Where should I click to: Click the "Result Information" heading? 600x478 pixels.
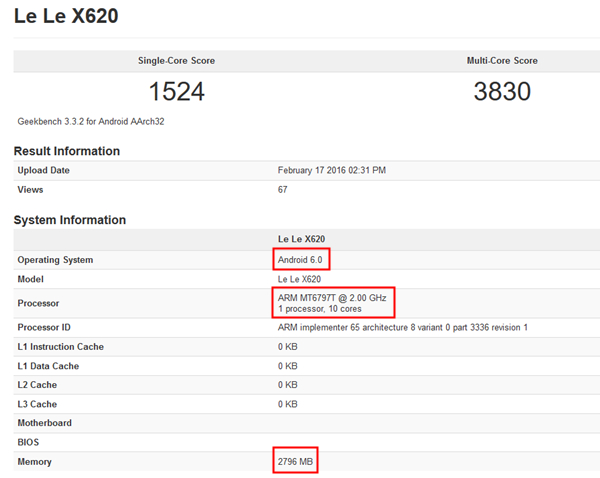click(67, 151)
